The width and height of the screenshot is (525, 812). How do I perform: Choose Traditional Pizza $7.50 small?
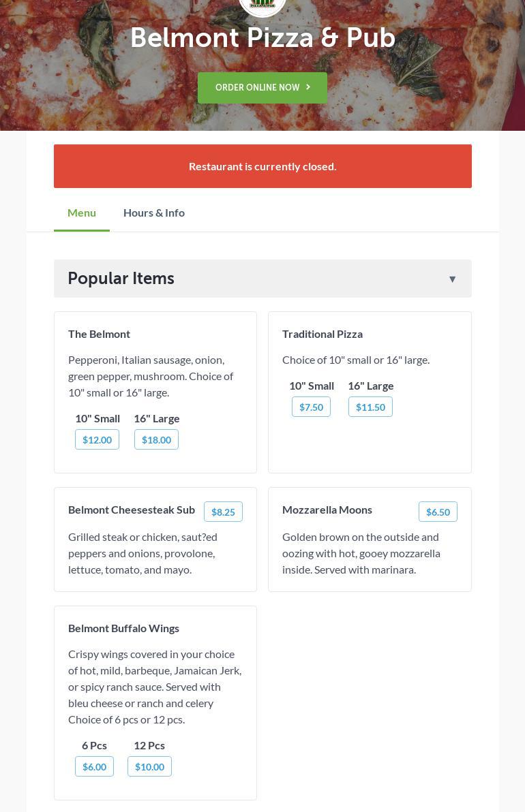[311, 407]
